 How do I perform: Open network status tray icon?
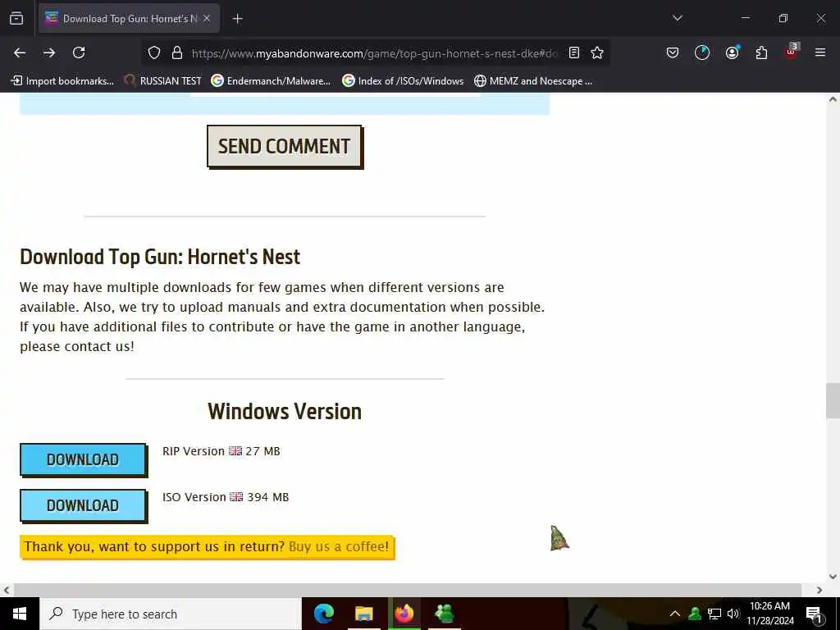point(714,614)
